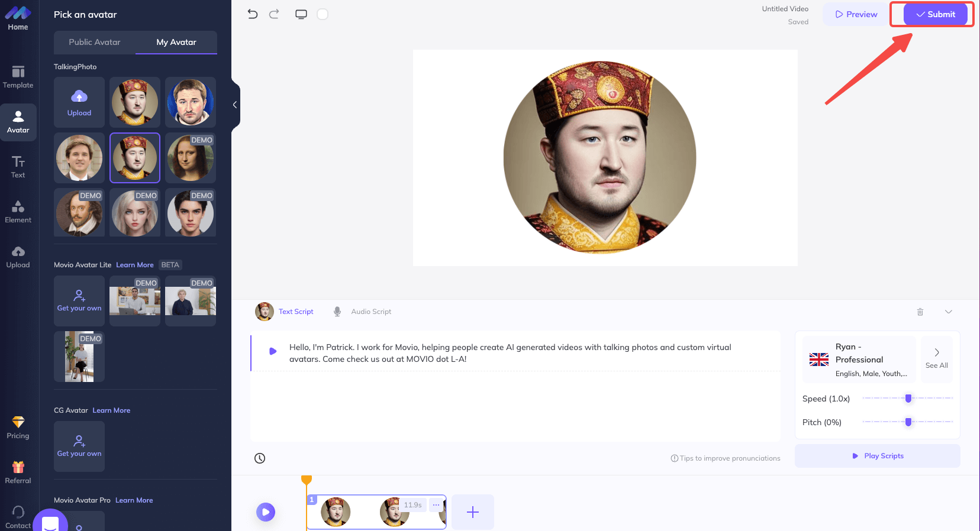Select the first-row red-hat avatar thumbnail
The width and height of the screenshot is (980, 531).
click(x=135, y=102)
